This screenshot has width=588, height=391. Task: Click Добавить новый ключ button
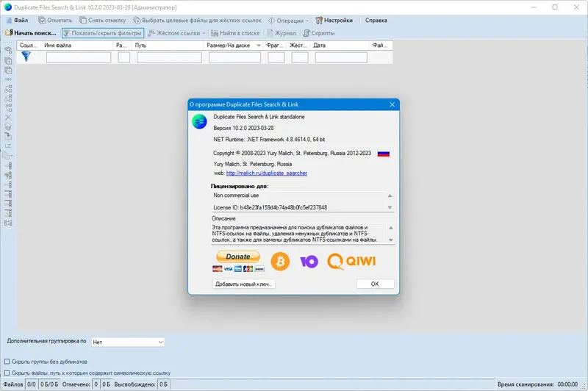point(244,284)
